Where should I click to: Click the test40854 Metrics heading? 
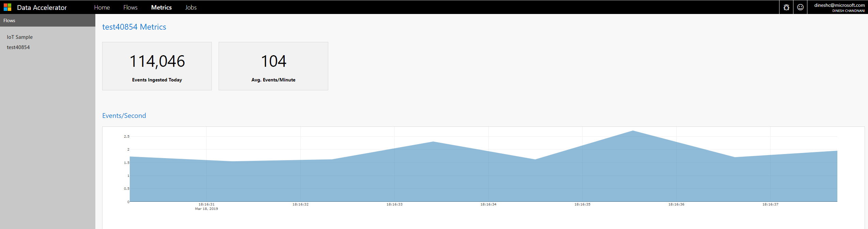[134, 27]
